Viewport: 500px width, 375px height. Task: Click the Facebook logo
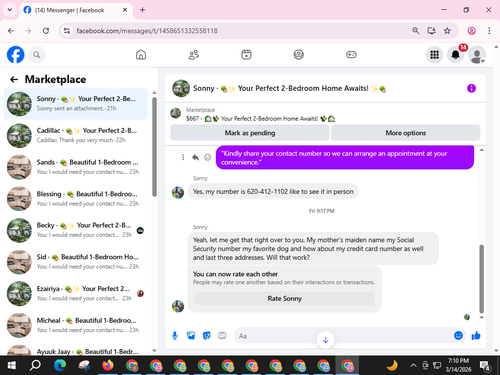[16, 55]
